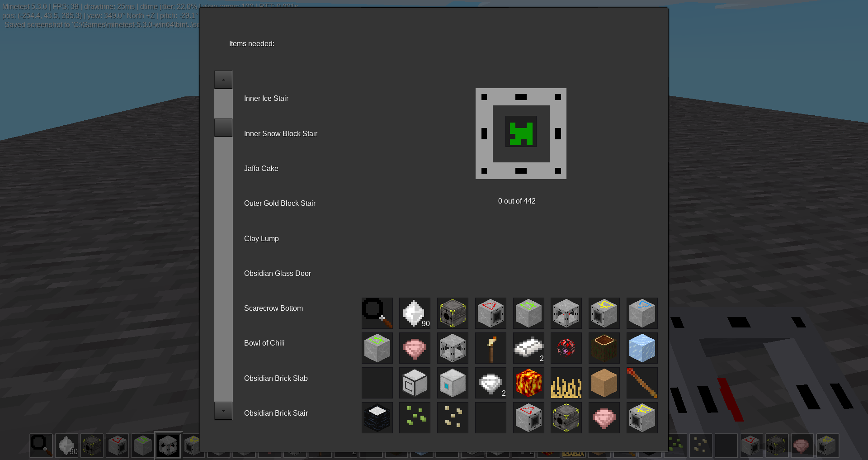Pick the white diamond stack of 2
The width and height of the screenshot is (868, 460).
coord(491,383)
